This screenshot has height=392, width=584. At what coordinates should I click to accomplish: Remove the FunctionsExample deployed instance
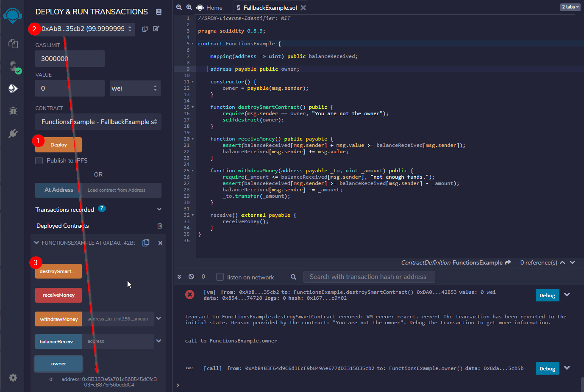160,243
